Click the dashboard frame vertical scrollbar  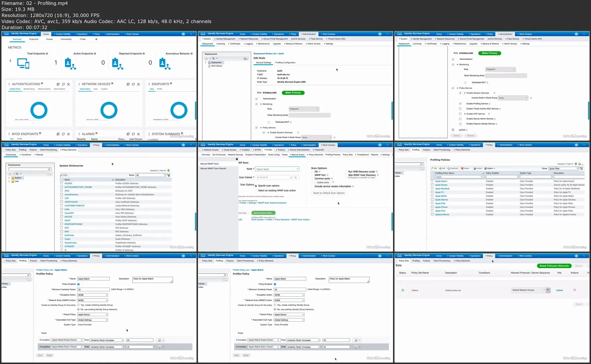coord(196,111)
